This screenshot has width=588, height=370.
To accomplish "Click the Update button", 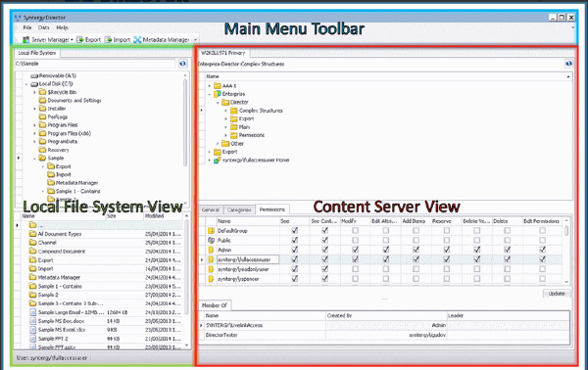I will point(557,294).
